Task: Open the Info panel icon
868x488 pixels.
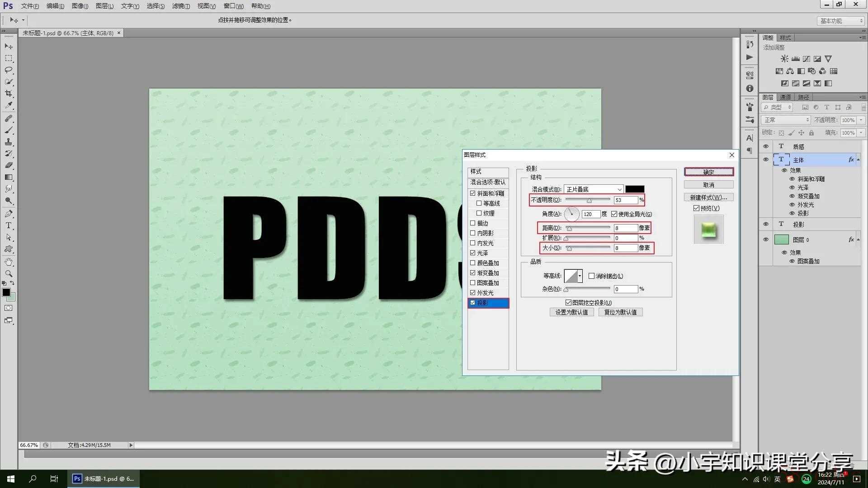Action: coord(750,89)
